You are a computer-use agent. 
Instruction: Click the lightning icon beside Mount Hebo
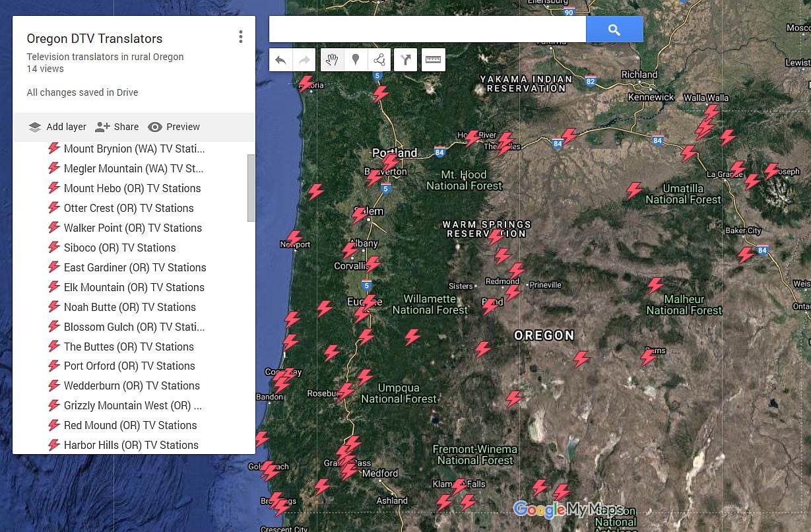54,188
